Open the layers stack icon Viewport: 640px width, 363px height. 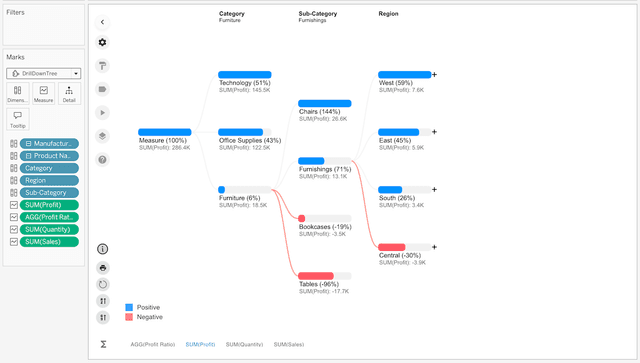[x=102, y=136]
